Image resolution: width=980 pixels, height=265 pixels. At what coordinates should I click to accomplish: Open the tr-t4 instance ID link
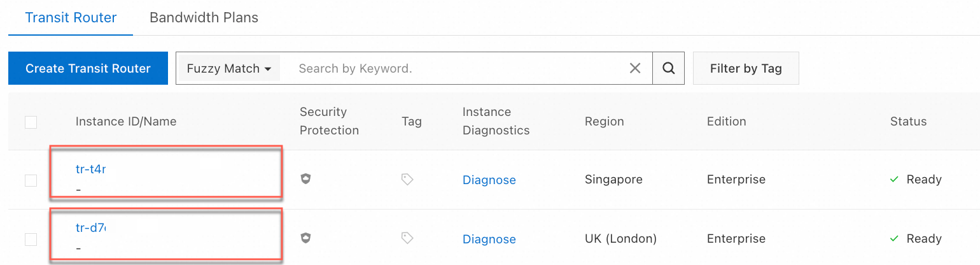click(x=90, y=169)
